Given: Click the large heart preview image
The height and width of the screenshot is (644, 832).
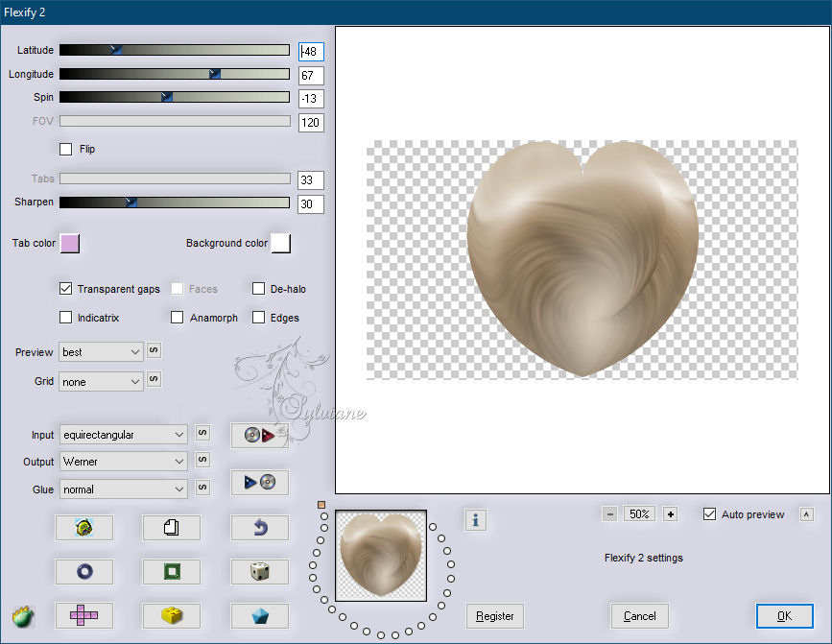Looking at the screenshot, I should [582, 259].
